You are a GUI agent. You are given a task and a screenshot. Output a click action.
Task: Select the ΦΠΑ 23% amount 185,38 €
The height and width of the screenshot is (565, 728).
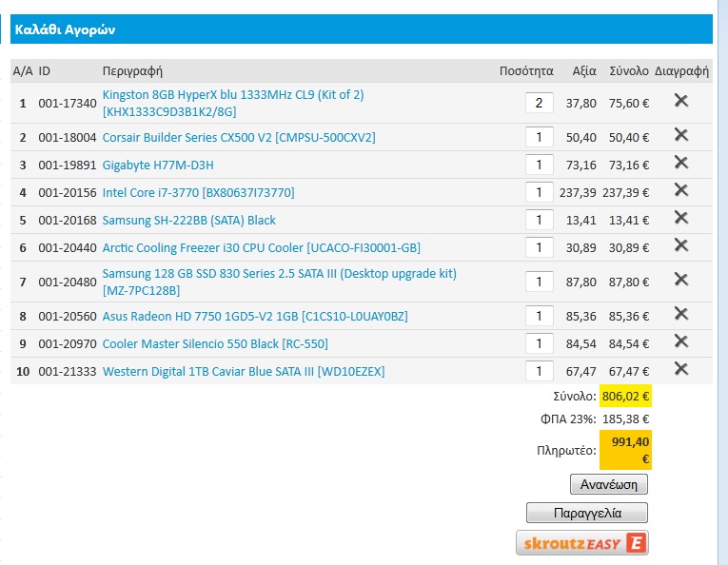[x=625, y=419]
